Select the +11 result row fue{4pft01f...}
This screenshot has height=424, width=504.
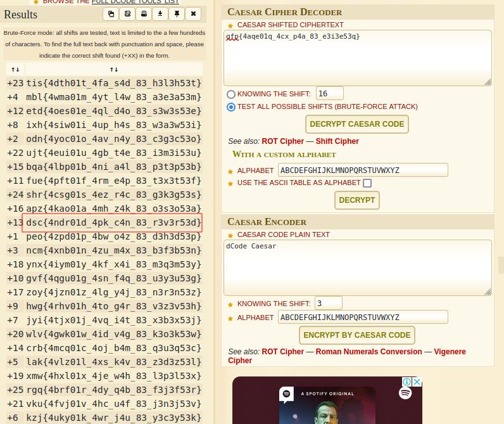104,181
